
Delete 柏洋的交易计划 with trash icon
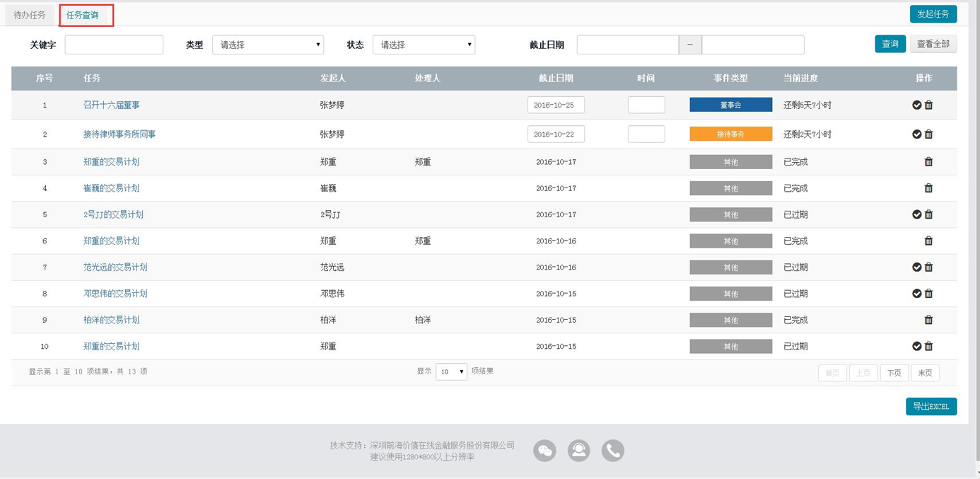(928, 320)
